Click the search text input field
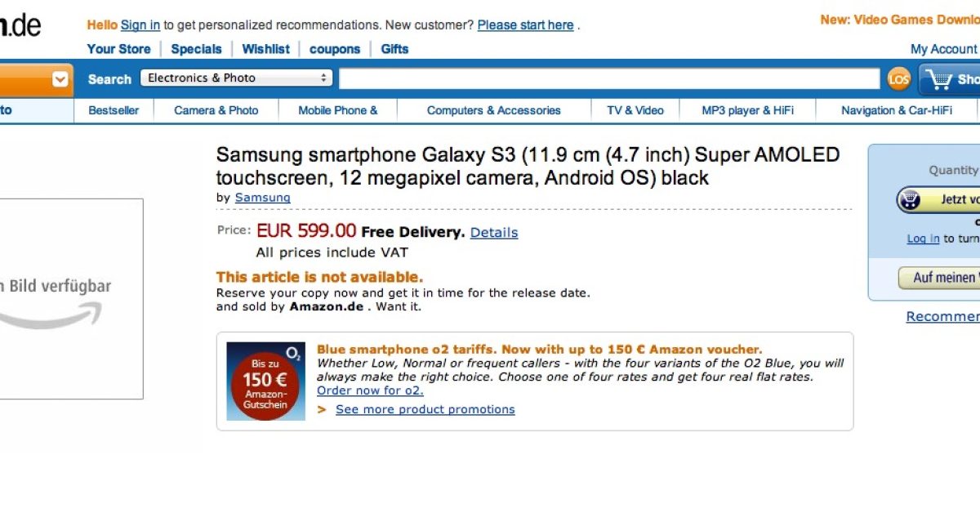980x513 pixels. click(609, 79)
